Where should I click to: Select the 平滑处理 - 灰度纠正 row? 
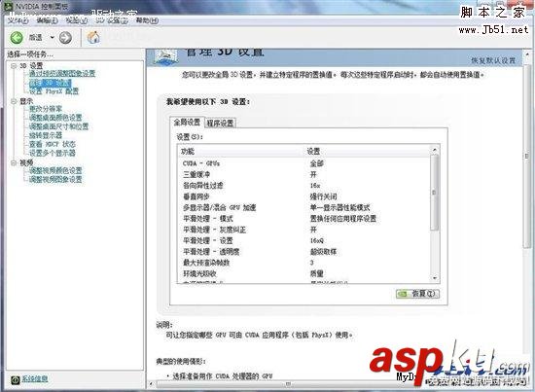click(x=304, y=230)
